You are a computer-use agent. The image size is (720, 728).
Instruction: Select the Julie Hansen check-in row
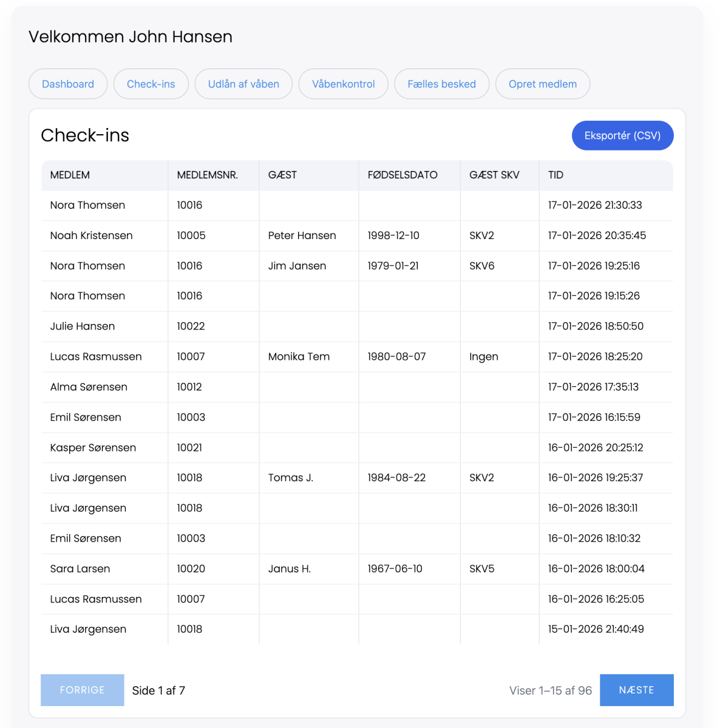pyautogui.click(x=83, y=326)
